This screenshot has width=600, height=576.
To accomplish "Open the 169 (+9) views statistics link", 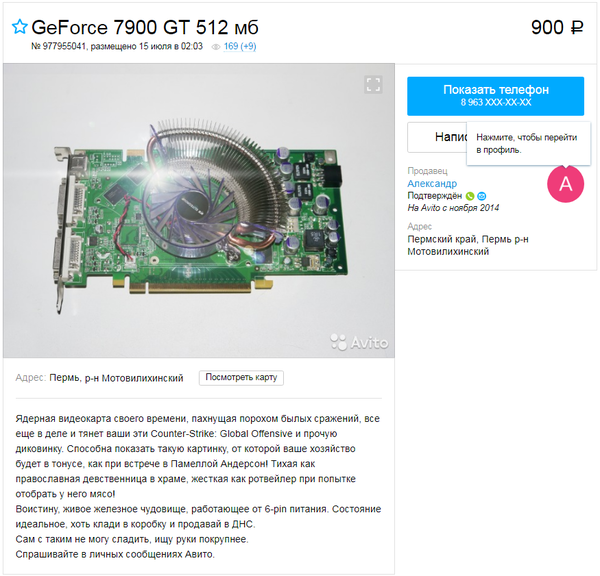I will [240, 46].
